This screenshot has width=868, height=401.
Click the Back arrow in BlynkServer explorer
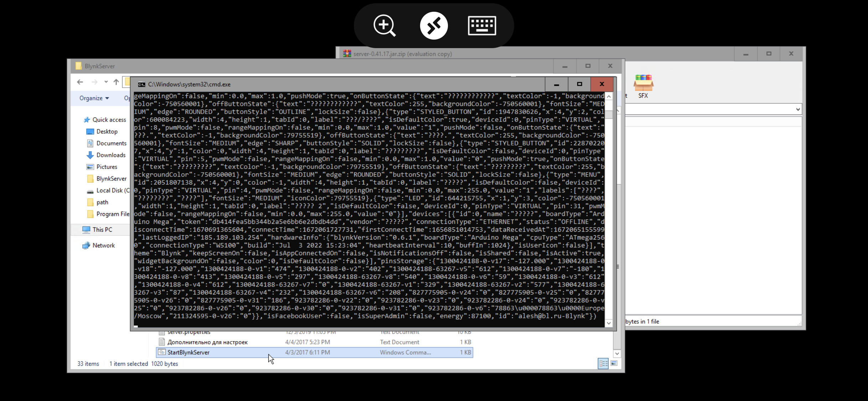80,82
